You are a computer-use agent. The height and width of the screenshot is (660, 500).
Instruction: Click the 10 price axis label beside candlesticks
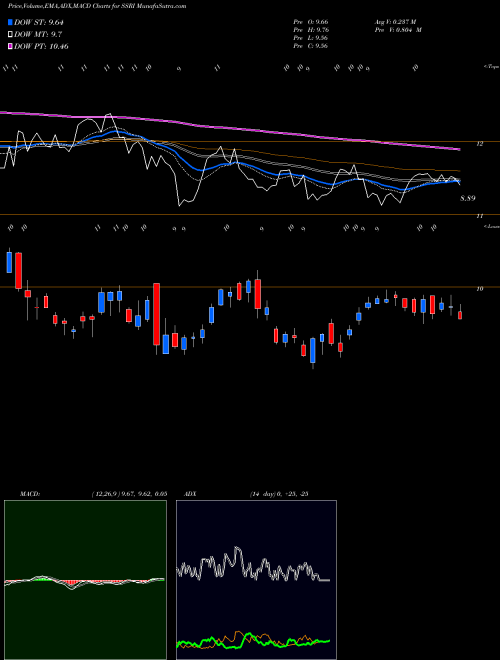pos(479,289)
